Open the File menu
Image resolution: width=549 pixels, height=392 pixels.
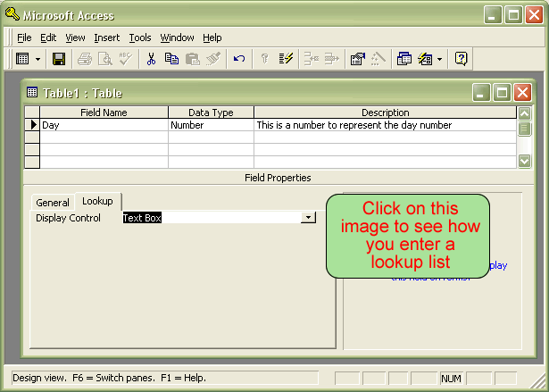(x=24, y=38)
